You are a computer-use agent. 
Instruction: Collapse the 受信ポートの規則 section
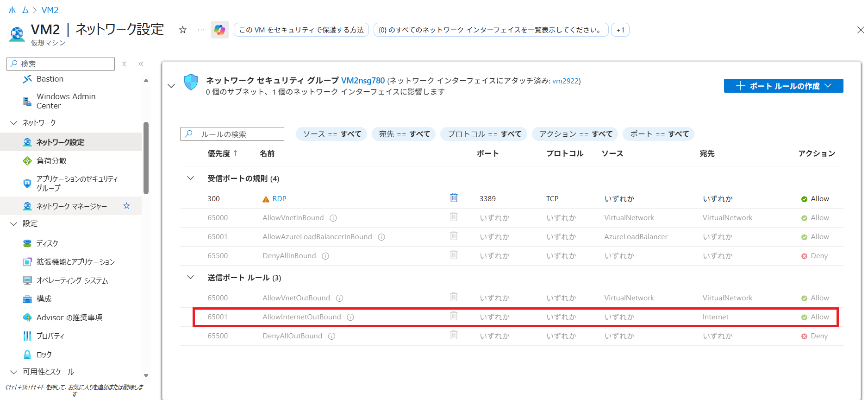pyautogui.click(x=190, y=178)
